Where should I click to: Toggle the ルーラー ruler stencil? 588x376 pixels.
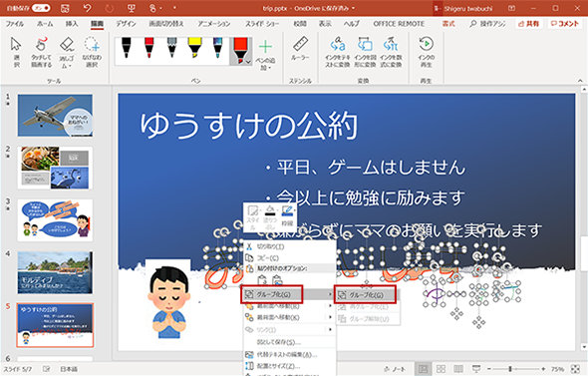click(300, 49)
